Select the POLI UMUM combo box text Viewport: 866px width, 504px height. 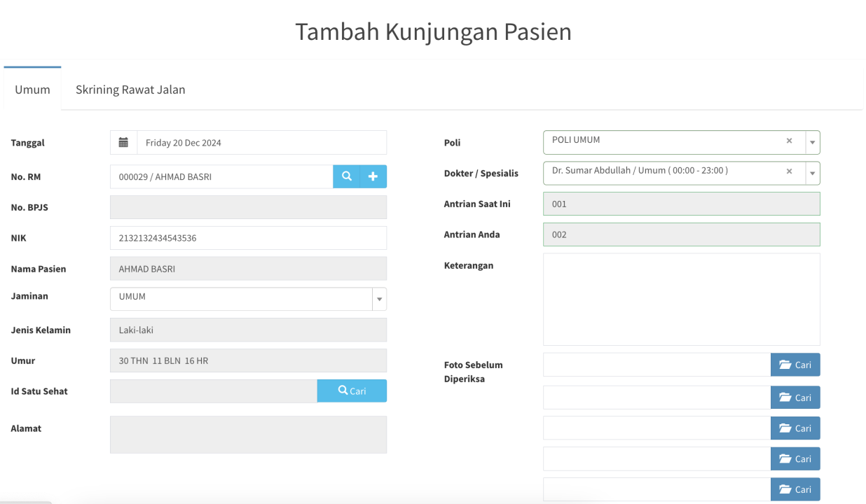pyautogui.click(x=576, y=140)
